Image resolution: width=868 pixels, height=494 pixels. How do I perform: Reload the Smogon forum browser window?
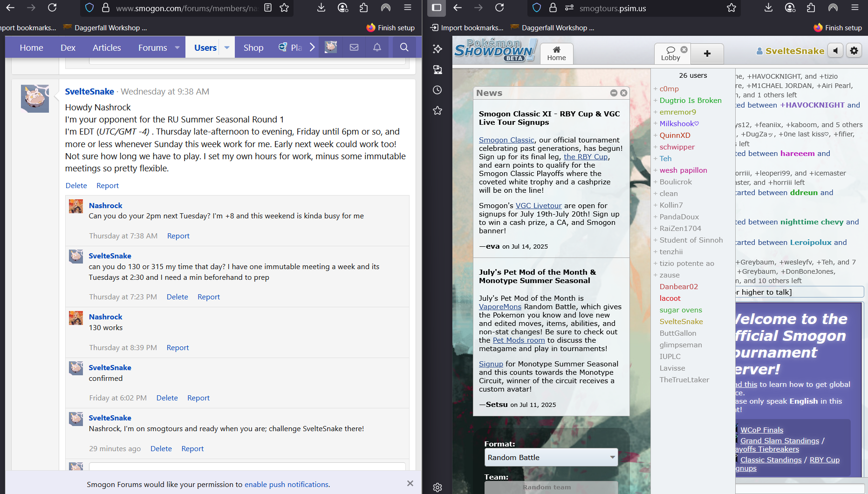pyautogui.click(x=52, y=8)
